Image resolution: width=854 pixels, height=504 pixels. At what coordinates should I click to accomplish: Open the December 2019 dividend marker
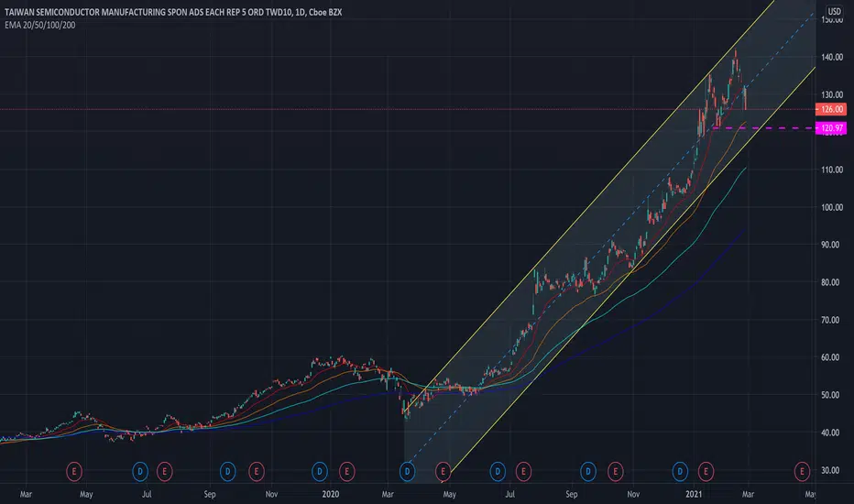[x=320, y=471]
